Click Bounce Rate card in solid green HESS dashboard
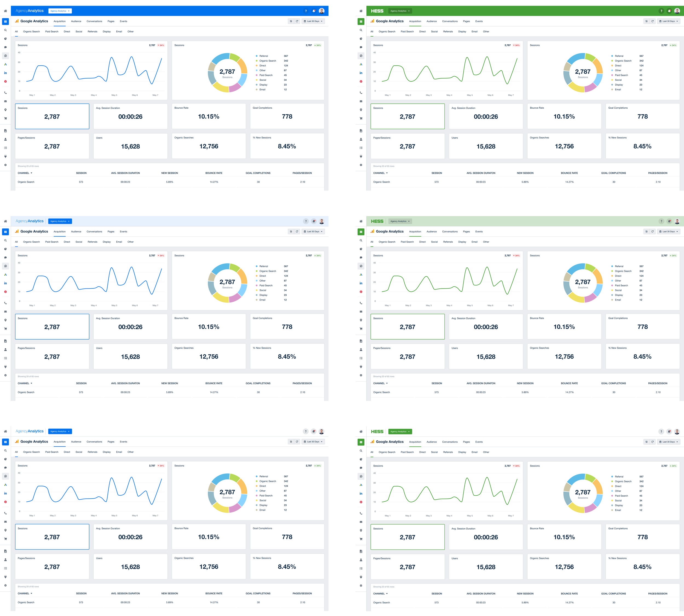 (564, 116)
